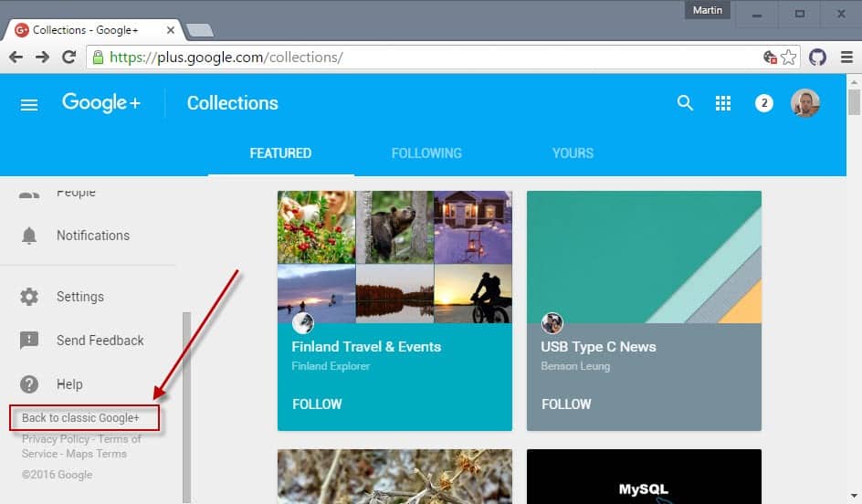This screenshot has height=504, width=862.
Task: Switch to the Yours collections tab
Action: tap(573, 153)
